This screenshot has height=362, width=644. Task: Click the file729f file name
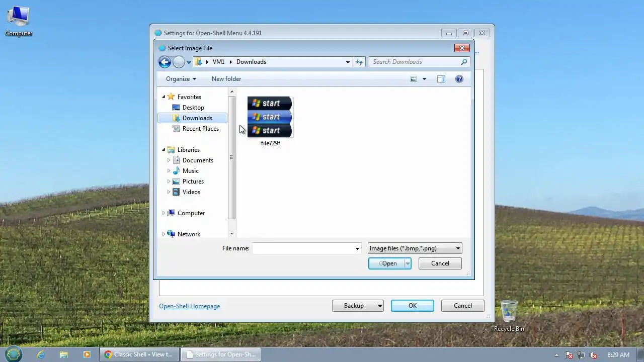coord(271,143)
